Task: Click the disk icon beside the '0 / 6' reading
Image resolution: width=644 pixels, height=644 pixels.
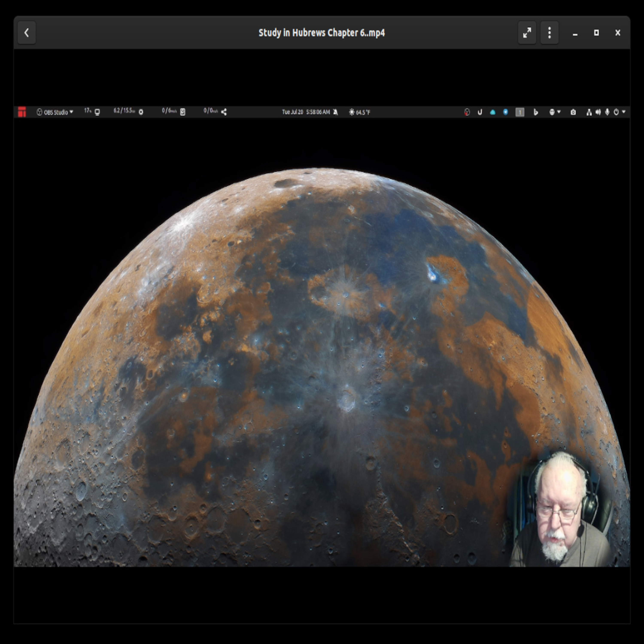Action: click(183, 112)
